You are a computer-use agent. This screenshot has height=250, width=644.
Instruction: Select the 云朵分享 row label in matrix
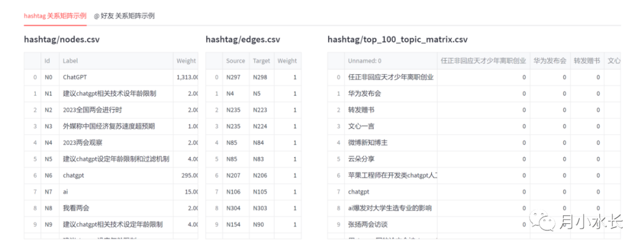pyautogui.click(x=391, y=159)
